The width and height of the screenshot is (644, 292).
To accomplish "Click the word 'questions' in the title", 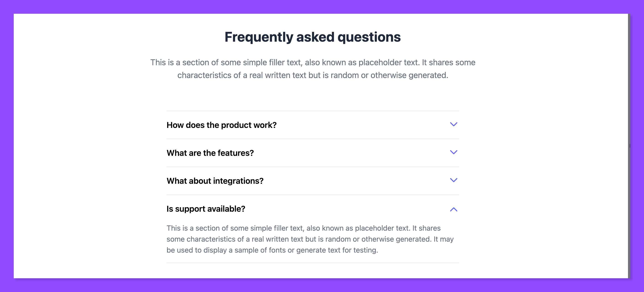I will click(369, 37).
